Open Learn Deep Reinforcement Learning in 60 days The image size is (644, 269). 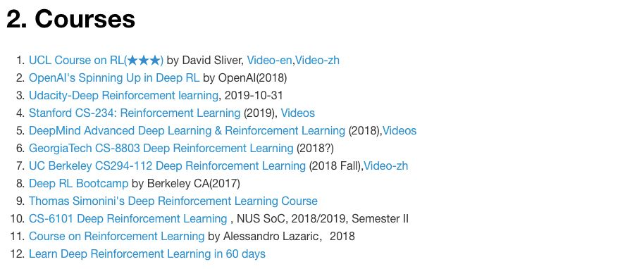(147, 254)
